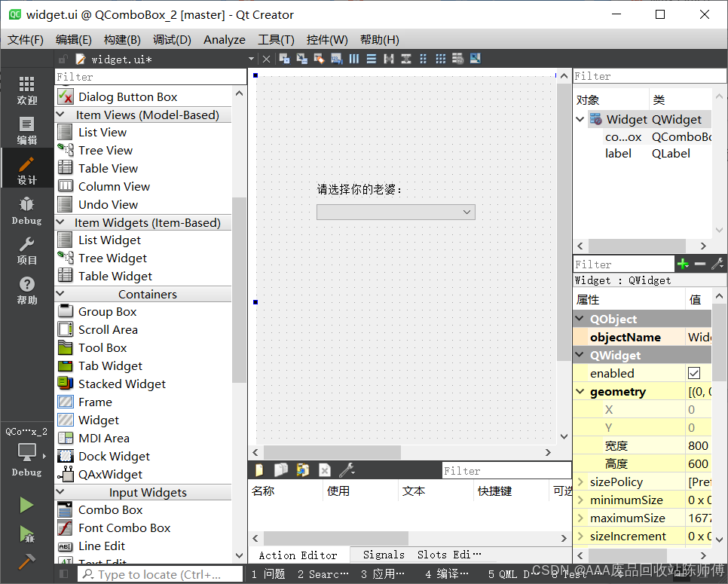Image resolution: width=728 pixels, height=584 pixels.
Task: Collapse the QObject property group
Action: (580, 319)
